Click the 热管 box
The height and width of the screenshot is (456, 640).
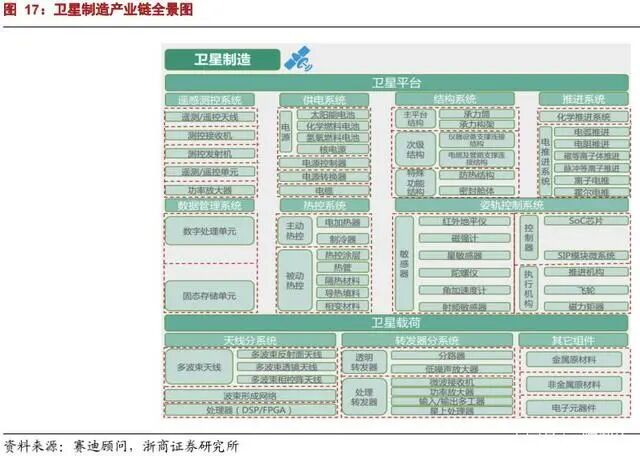pyautogui.click(x=343, y=268)
